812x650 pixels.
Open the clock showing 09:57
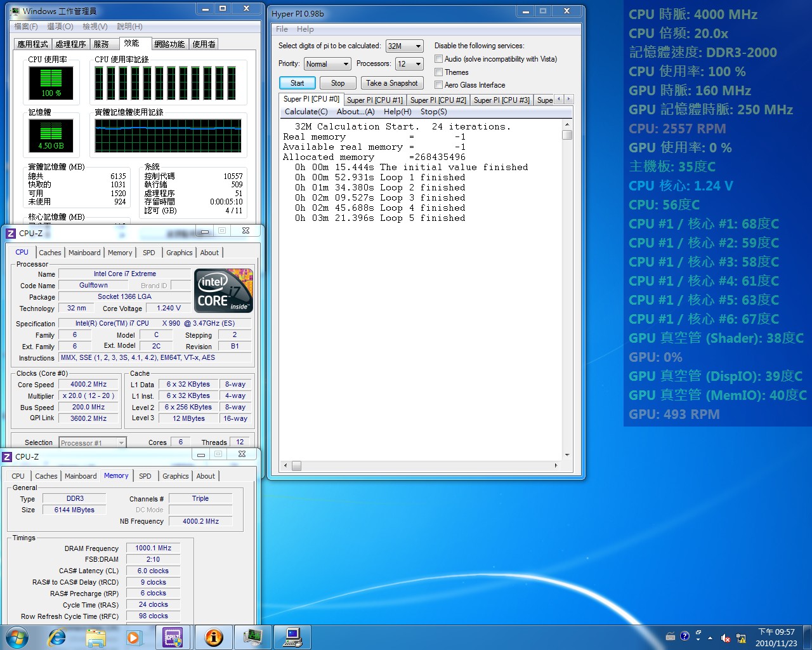(x=776, y=637)
